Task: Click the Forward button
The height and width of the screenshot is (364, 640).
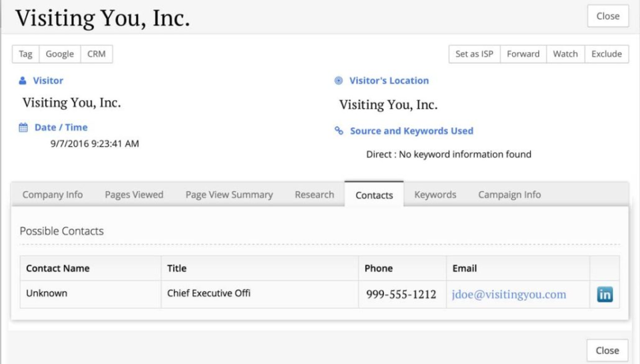Action: coord(523,54)
